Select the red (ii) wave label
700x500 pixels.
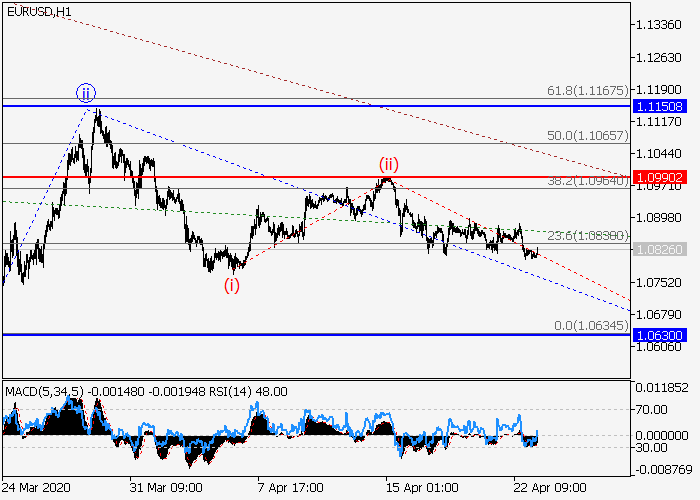coord(388,164)
